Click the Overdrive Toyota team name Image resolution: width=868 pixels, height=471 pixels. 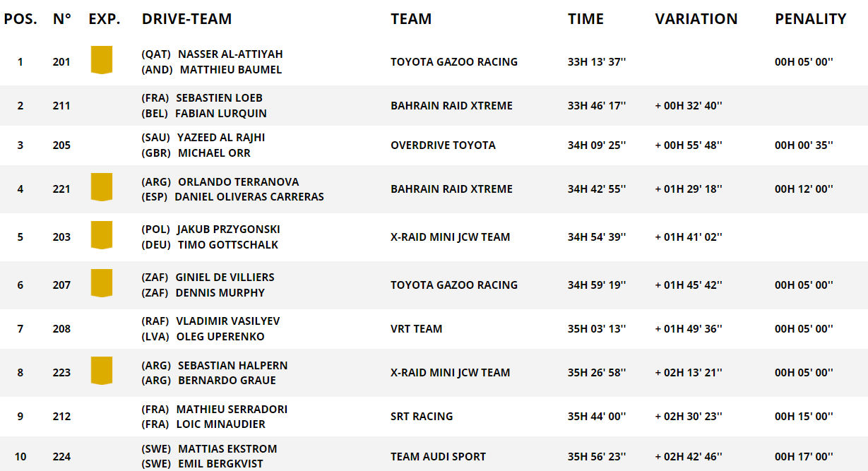click(443, 145)
